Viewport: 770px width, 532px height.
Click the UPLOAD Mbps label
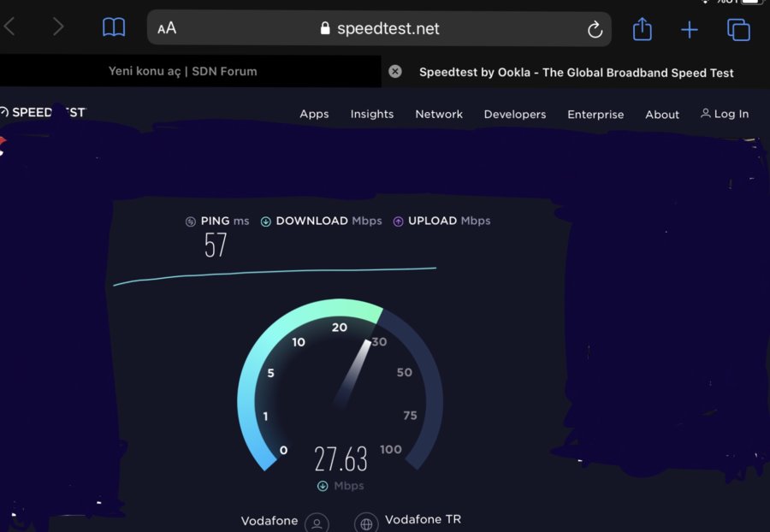[449, 221]
